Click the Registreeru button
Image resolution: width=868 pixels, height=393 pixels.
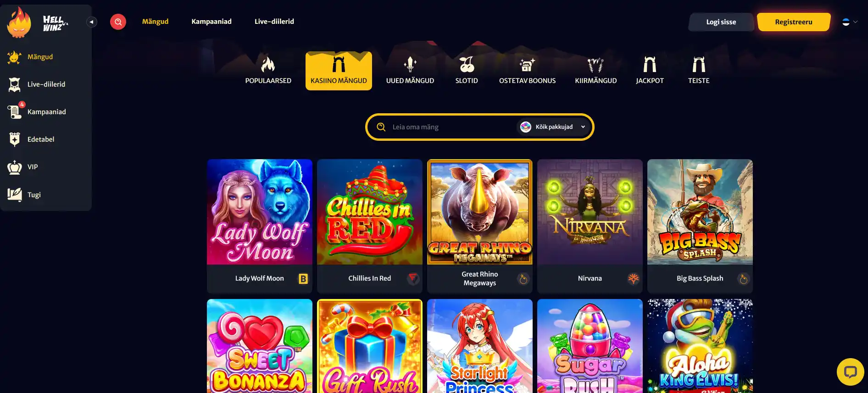pos(794,22)
